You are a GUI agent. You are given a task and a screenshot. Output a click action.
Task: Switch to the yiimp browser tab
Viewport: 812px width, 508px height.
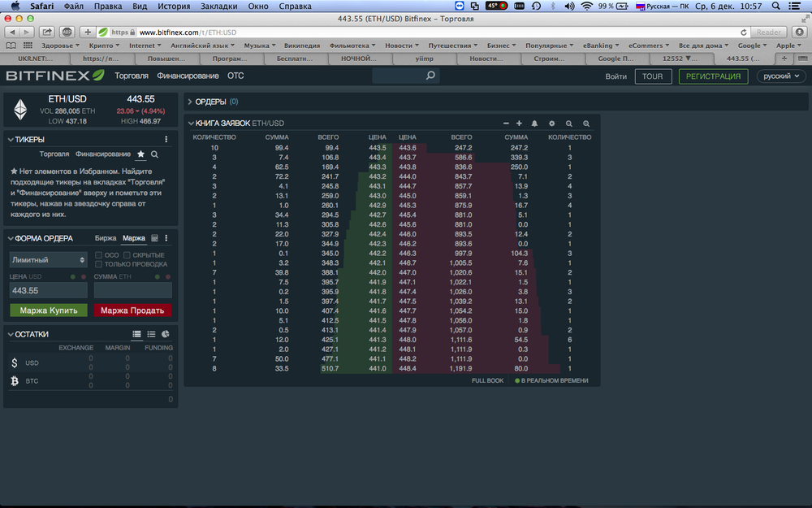tap(424, 59)
